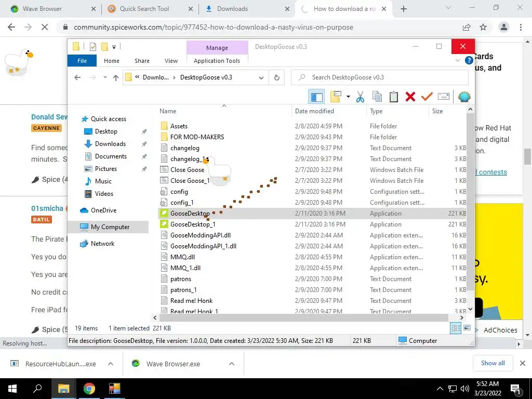Click the blue Help question mark icon
The image size is (532, 399).
[469, 60]
